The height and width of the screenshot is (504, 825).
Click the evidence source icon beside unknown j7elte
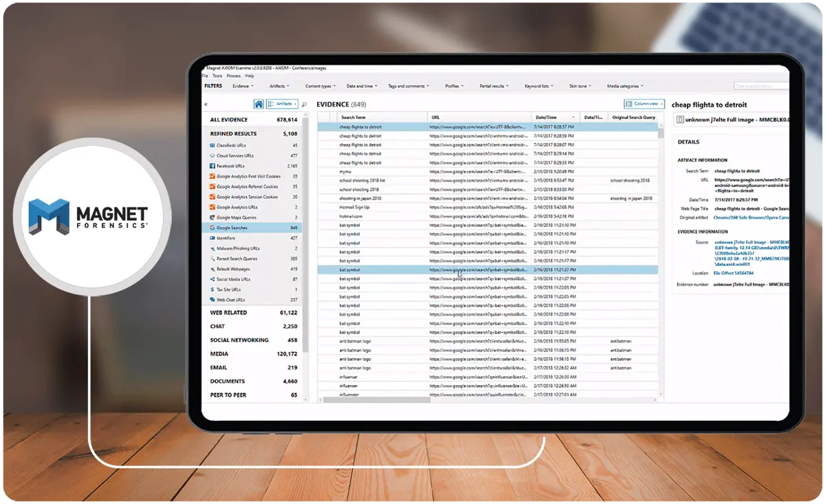(x=679, y=120)
